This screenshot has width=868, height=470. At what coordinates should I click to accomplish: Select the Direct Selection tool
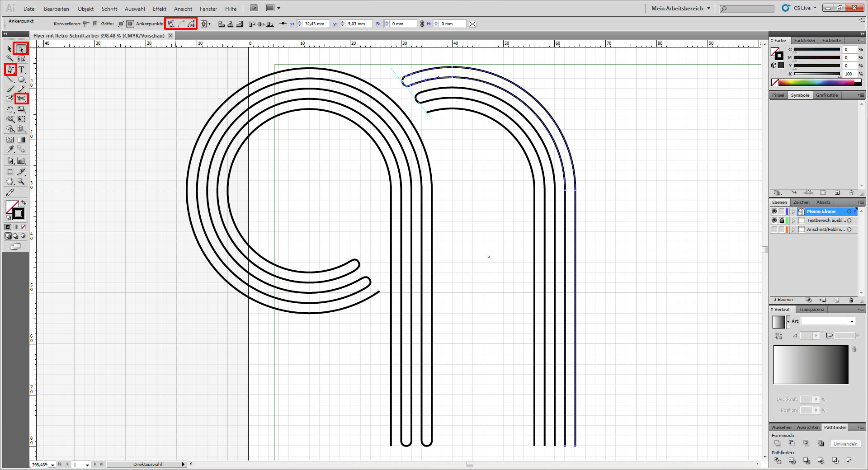point(21,49)
